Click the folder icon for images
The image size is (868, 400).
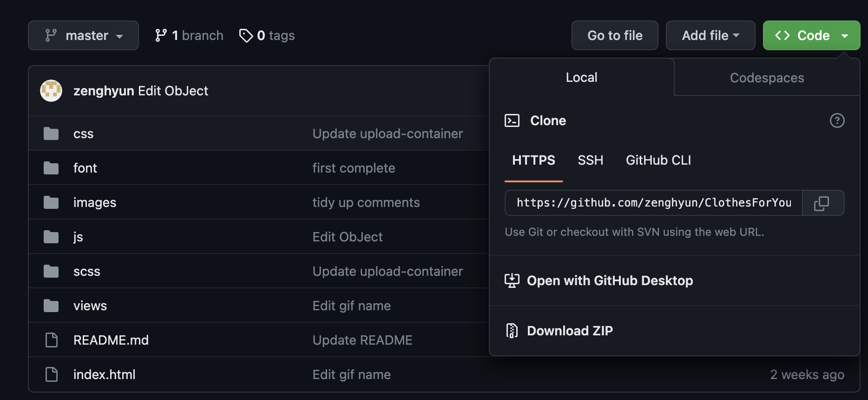click(51, 202)
